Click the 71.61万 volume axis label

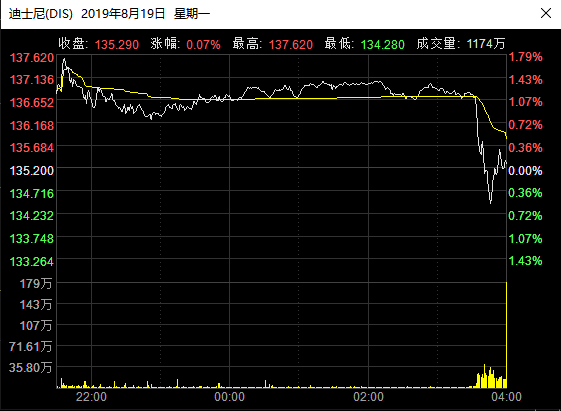31,346
